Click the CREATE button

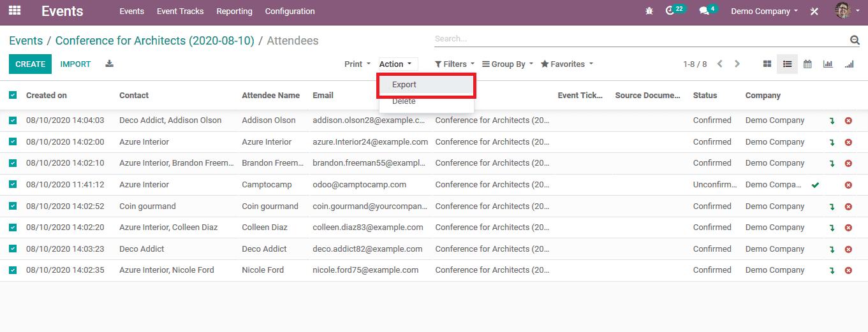pyautogui.click(x=30, y=64)
